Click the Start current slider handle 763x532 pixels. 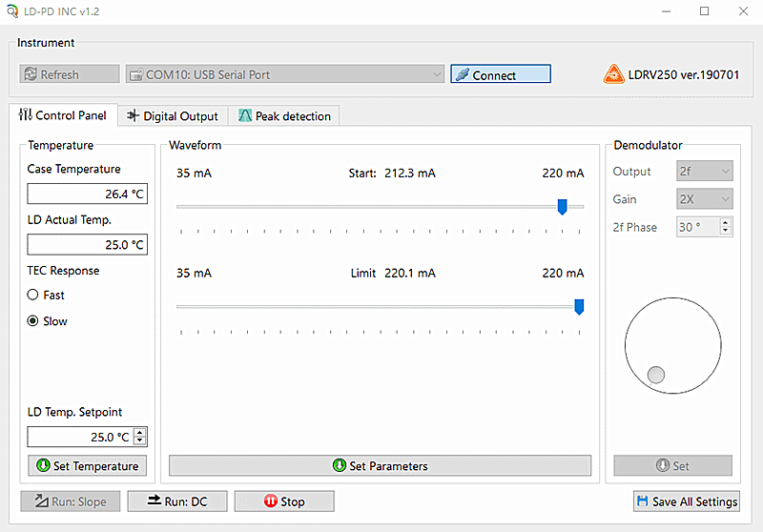pyautogui.click(x=562, y=206)
